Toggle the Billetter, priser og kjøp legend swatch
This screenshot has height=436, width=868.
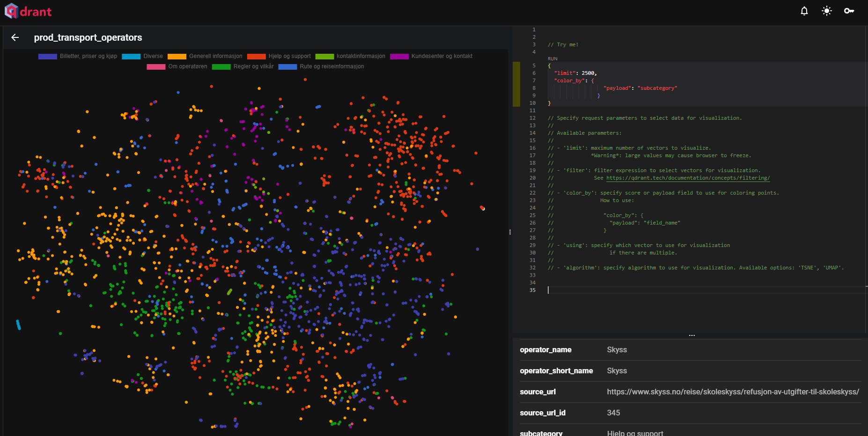tap(48, 56)
